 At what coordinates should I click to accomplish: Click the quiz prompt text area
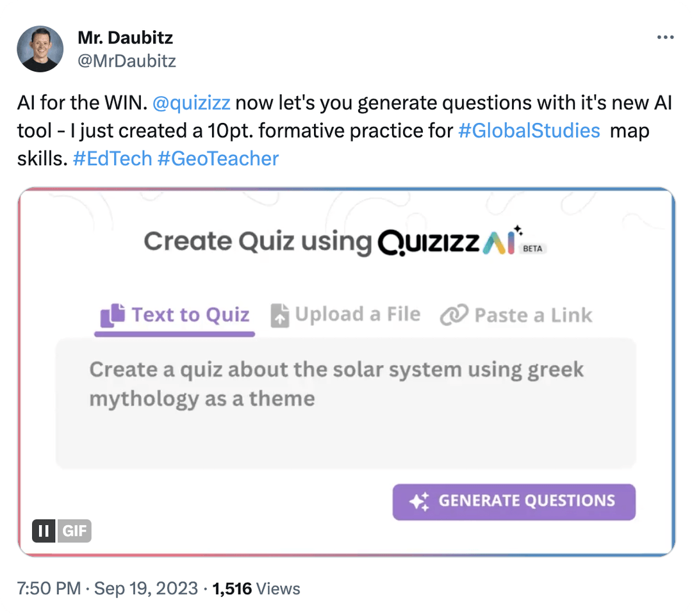[346, 403]
